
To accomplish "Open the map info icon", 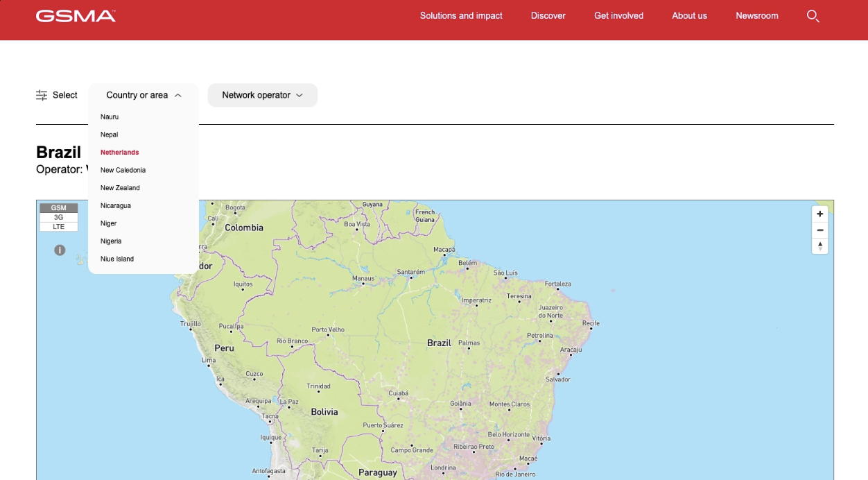I will [x=60, y=250].
